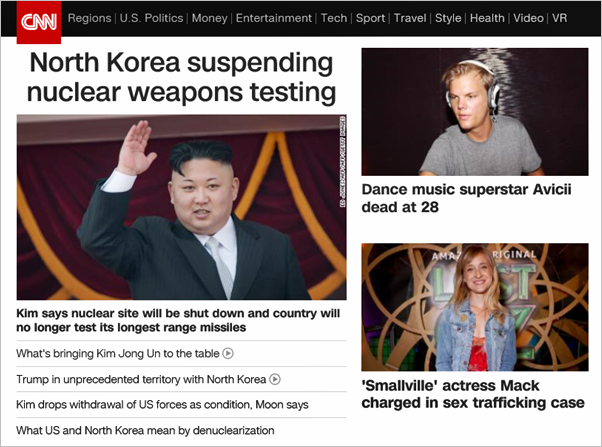Viewport: 602px width, 447px height.
Task: Click the CNN logo icon
Action: [39, 22]
